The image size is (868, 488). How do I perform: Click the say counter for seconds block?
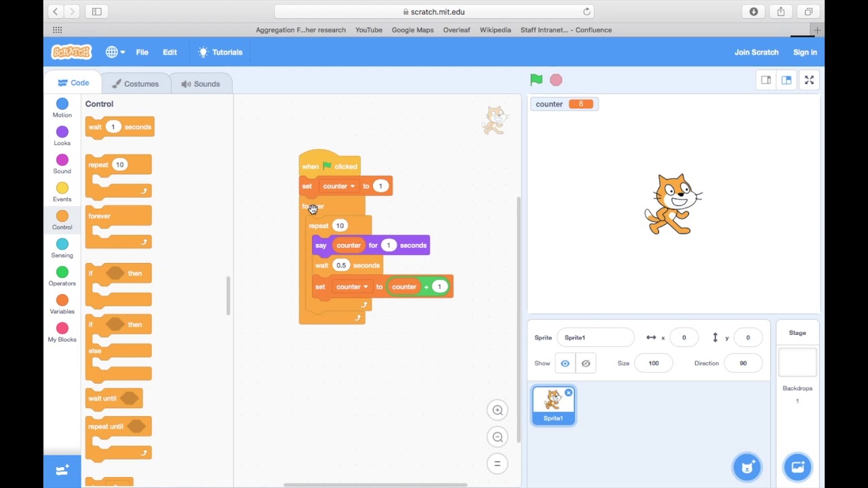click(x=371, y=245)
